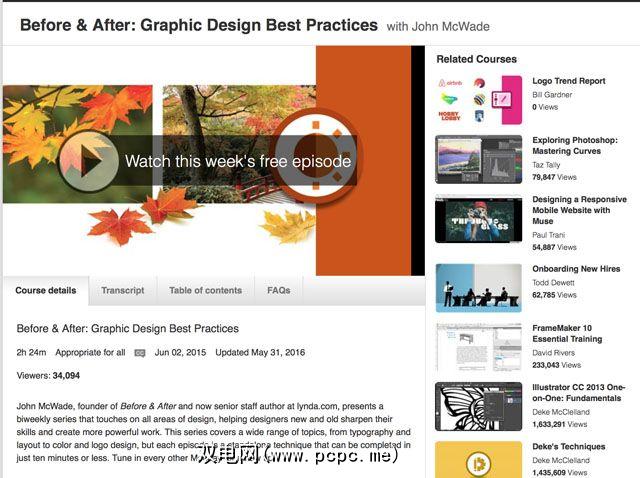
Task: Open Onboarding New Hires course link
Action: [576, 269]
